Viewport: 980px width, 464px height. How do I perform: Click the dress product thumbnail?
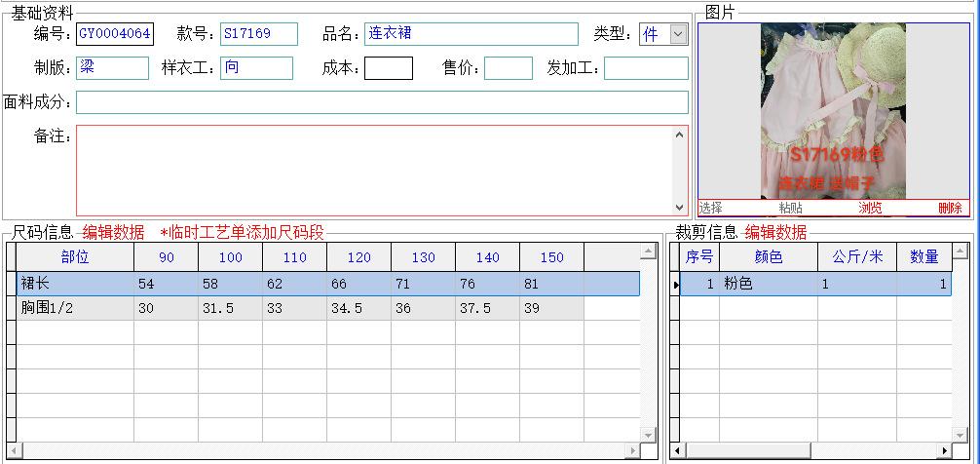pyautogui.click(x=833, y=111)
